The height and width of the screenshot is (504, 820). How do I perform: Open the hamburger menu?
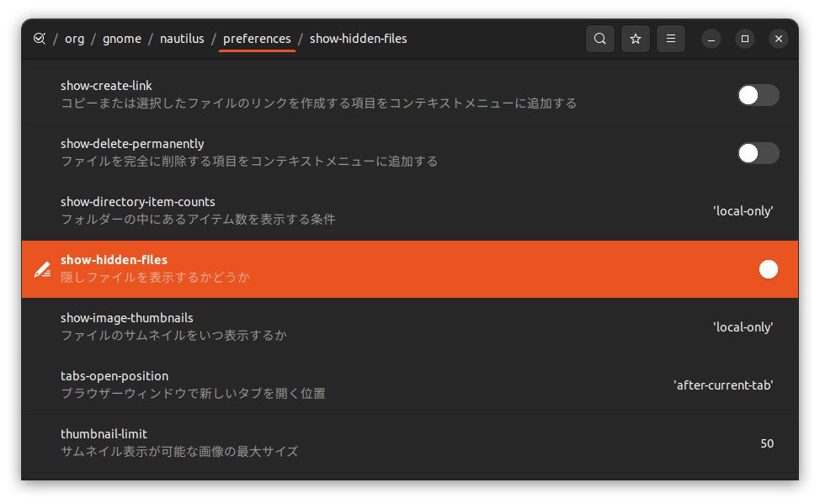click(x=670, y=39)
